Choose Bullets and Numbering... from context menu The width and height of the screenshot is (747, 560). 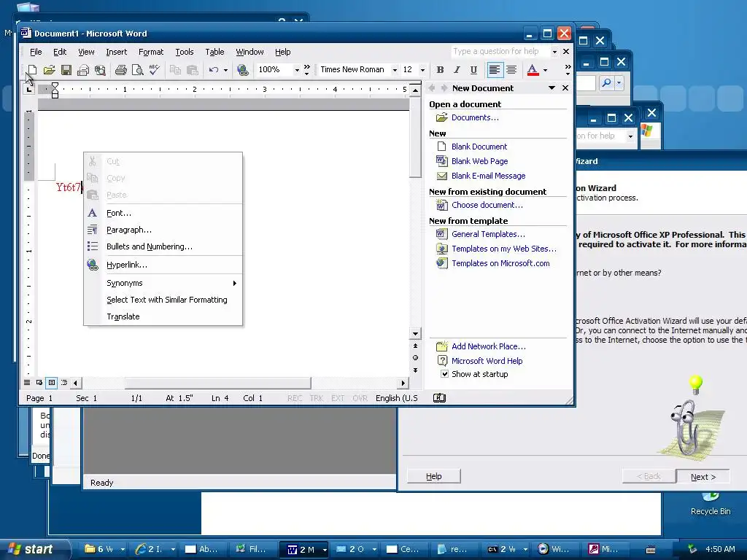(x=163, y=246)
